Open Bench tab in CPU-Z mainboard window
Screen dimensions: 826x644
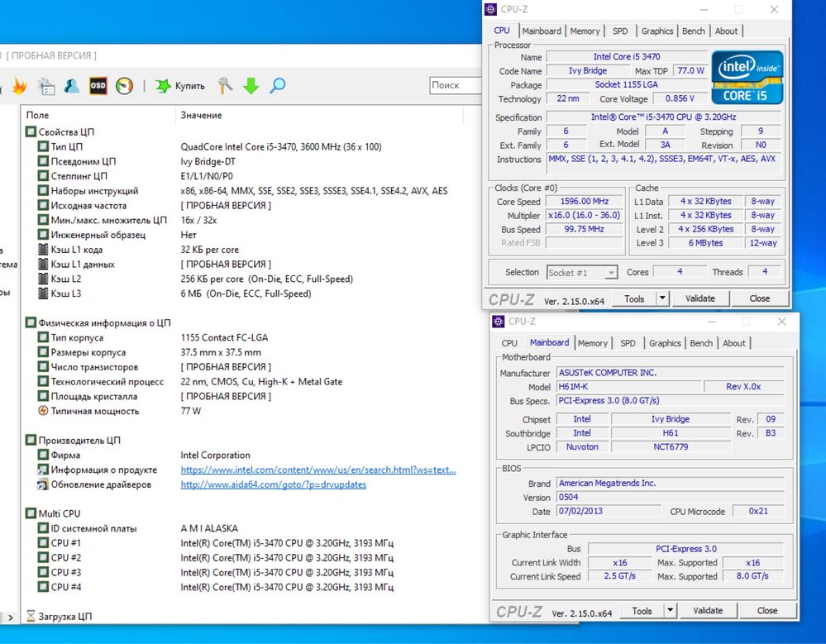click(701, 343)
